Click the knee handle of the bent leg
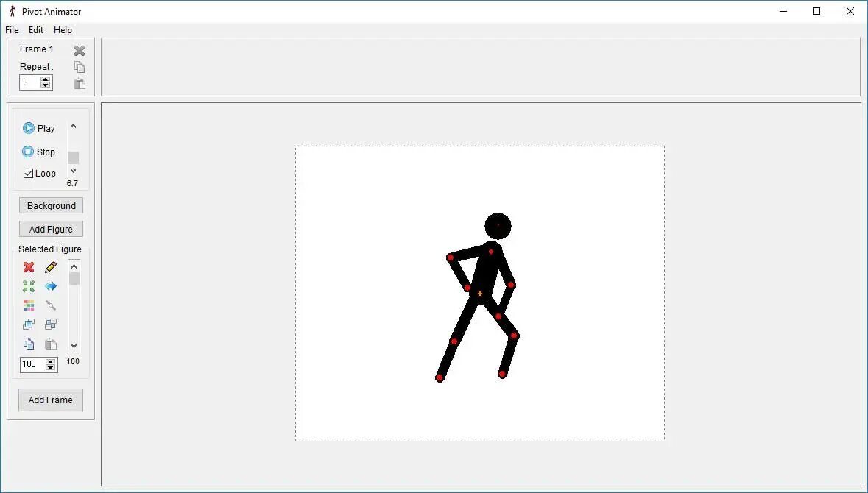 click(515, 336)
